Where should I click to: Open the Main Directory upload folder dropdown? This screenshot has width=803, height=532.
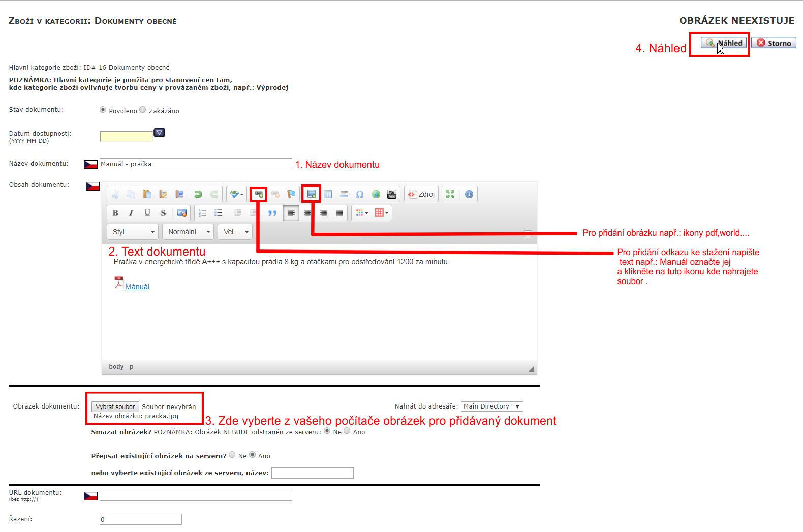coord(491,406)
